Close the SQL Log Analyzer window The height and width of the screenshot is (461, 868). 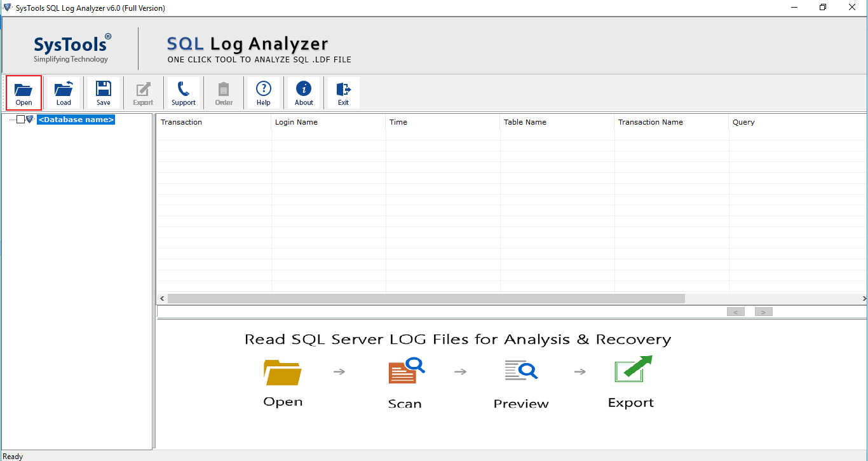click(853, 8)
